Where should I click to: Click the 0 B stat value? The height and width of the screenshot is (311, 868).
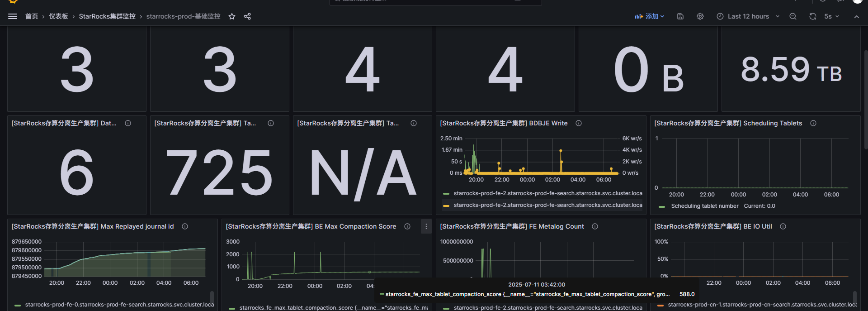coord(648,70)
